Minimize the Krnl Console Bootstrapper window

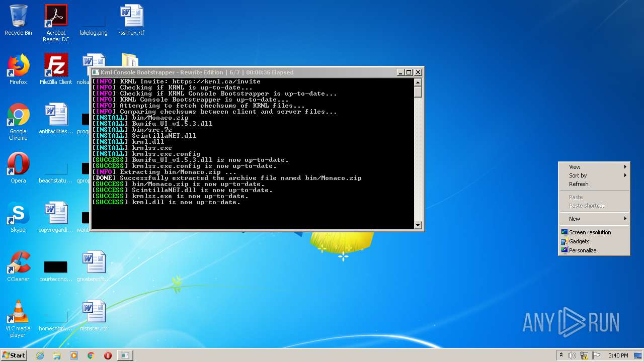(400, 72)
